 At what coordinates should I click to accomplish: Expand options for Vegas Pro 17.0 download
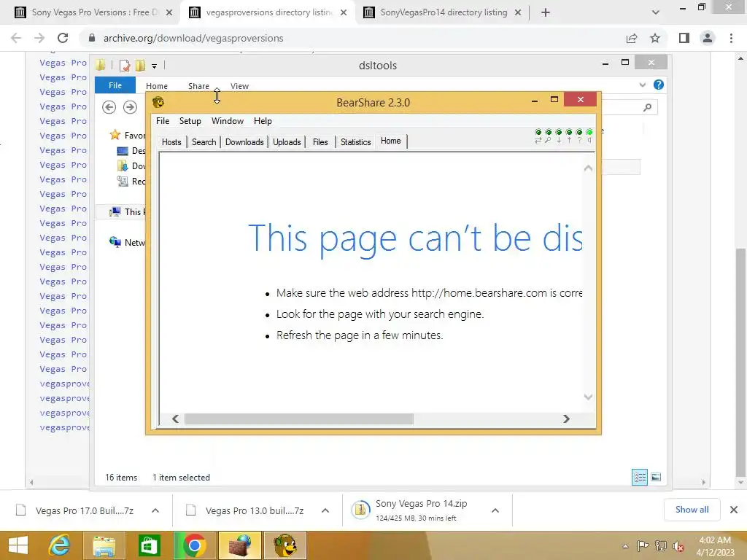point(155,510)
